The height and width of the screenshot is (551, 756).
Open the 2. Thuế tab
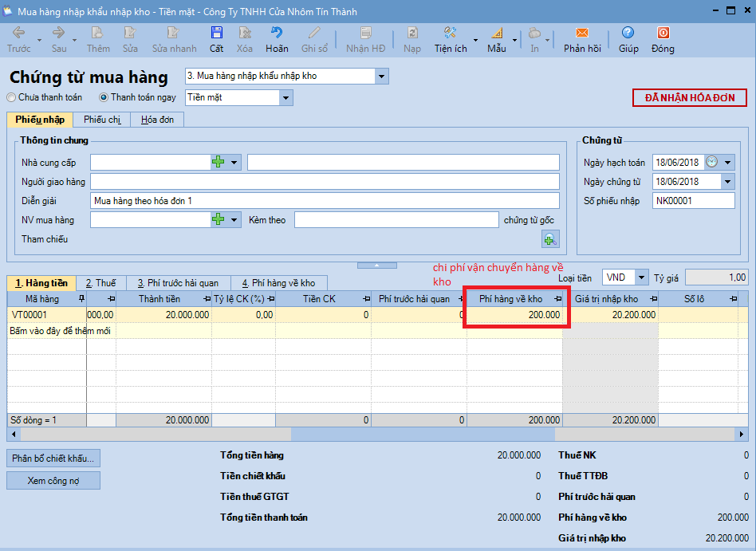pos(100,283)
